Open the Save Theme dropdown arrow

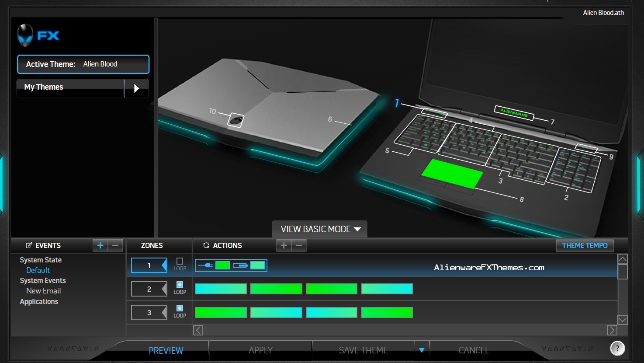coord(422,350)
